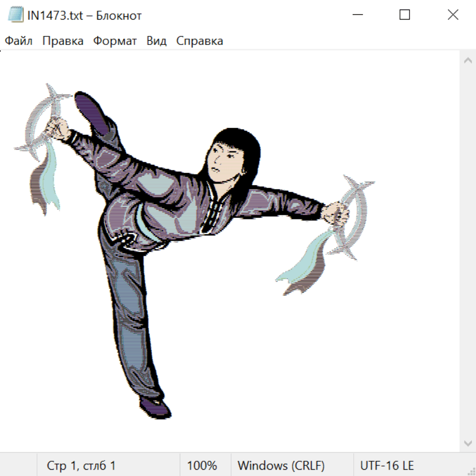Open the Формат menu
Image resolution: width=476 pixels, height=476 pixels.
click(115, 41)
